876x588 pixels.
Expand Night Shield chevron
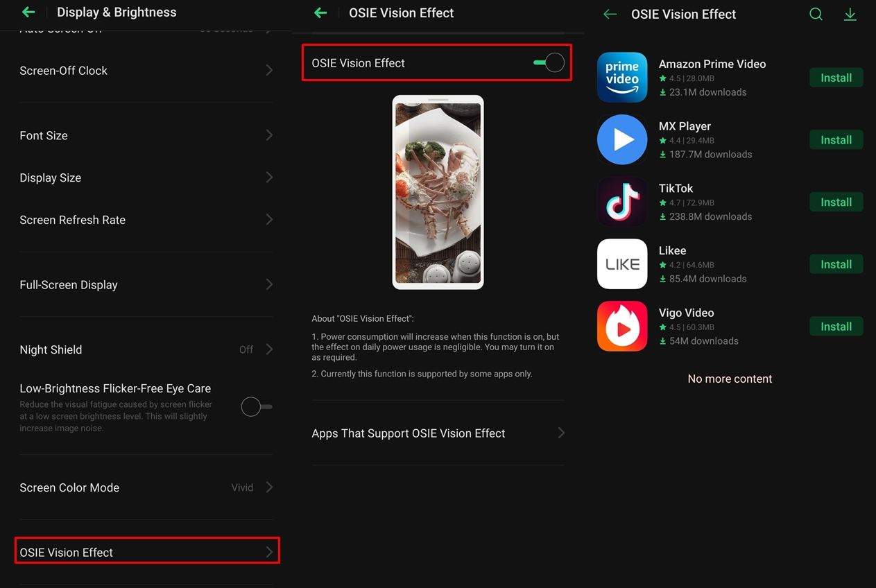[x=269, y=349]
